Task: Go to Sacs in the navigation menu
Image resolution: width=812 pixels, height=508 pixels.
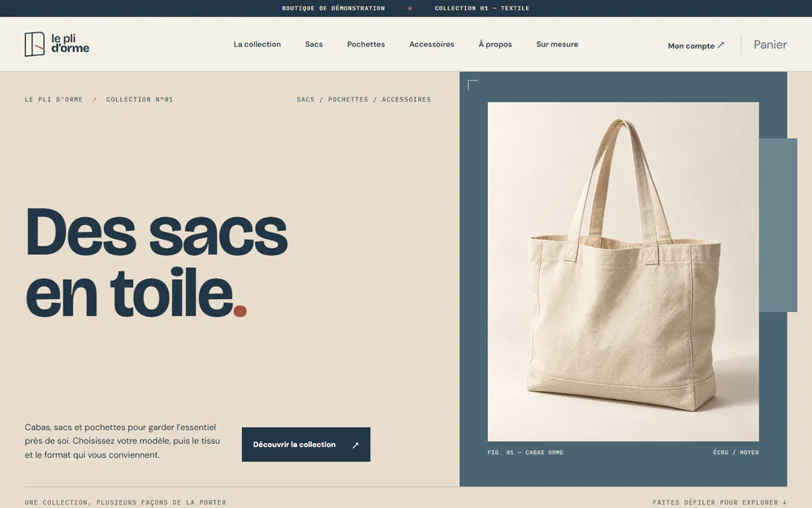Action: 313,45
